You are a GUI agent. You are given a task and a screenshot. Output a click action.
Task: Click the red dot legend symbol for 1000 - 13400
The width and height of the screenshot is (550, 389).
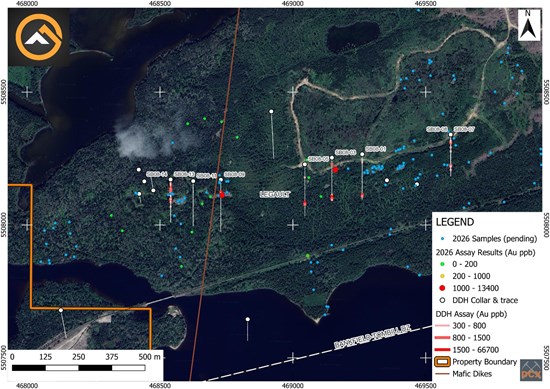(x=442, y=288)
